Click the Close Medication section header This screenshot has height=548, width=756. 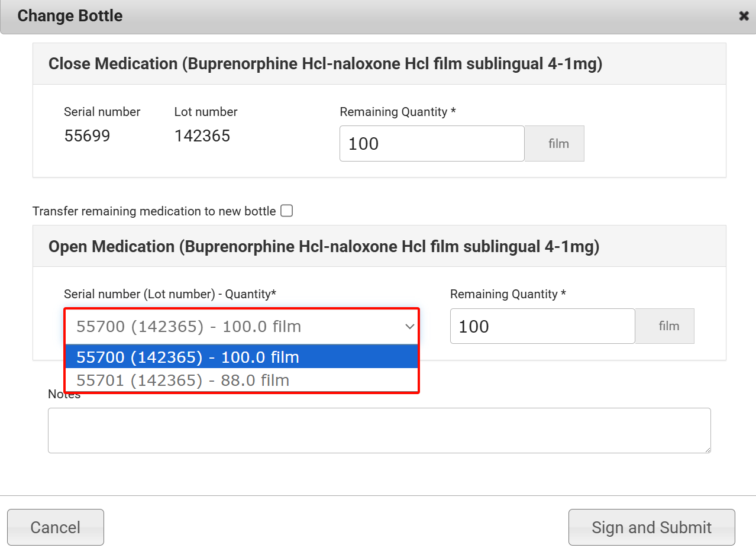[325, 64]
